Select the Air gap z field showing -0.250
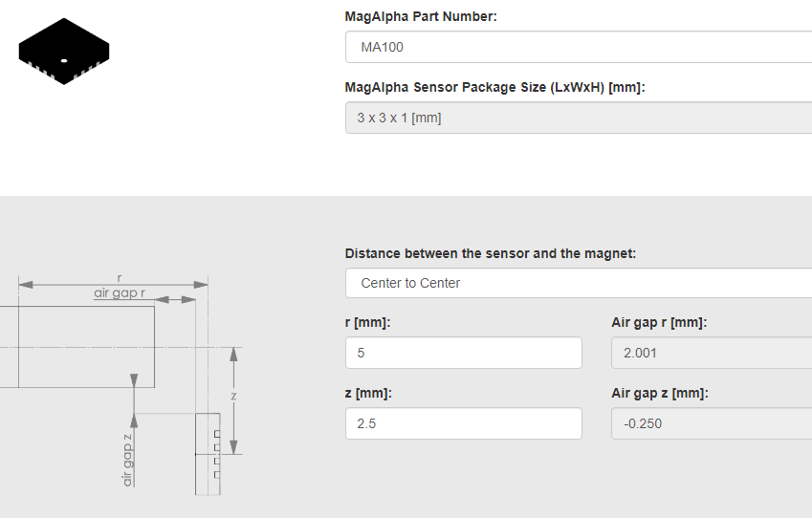812x518 pixels. coord(712,423)
